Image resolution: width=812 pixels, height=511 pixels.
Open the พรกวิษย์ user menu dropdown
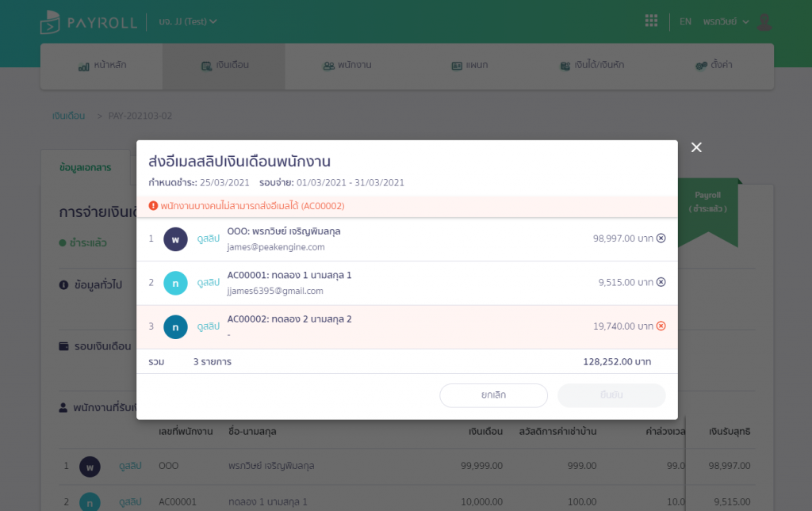726,21
